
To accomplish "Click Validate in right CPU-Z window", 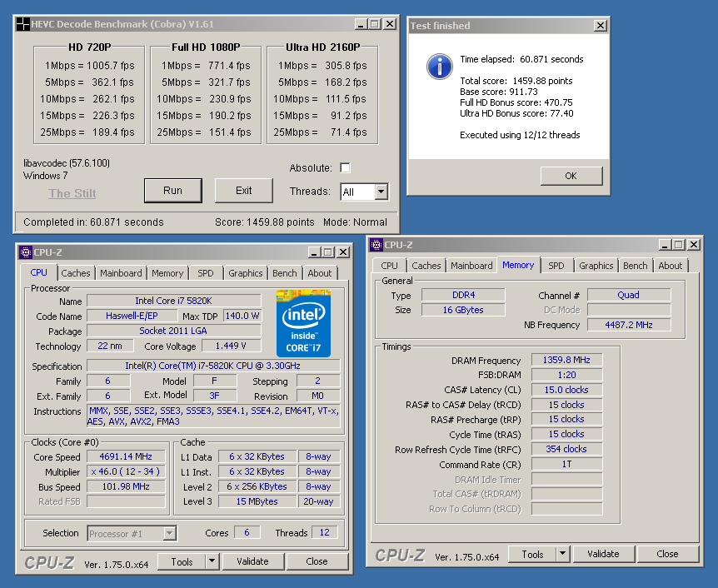I will pos(604,554).
